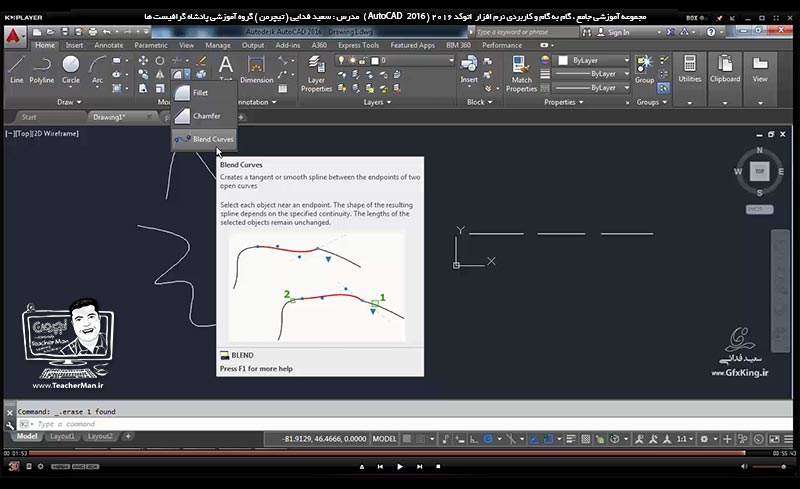The image size is (800, 489).
Task: Open the layer list dropdown showing 0
Action: pos(395,60)
